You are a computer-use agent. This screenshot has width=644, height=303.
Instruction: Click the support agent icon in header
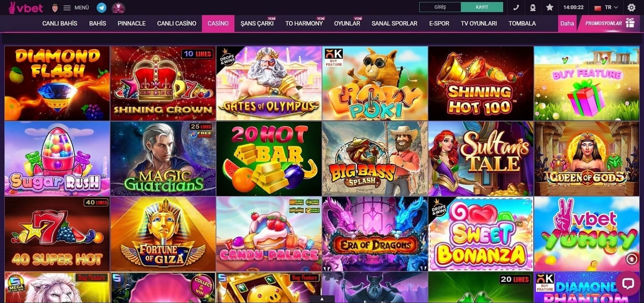[533, 7]
